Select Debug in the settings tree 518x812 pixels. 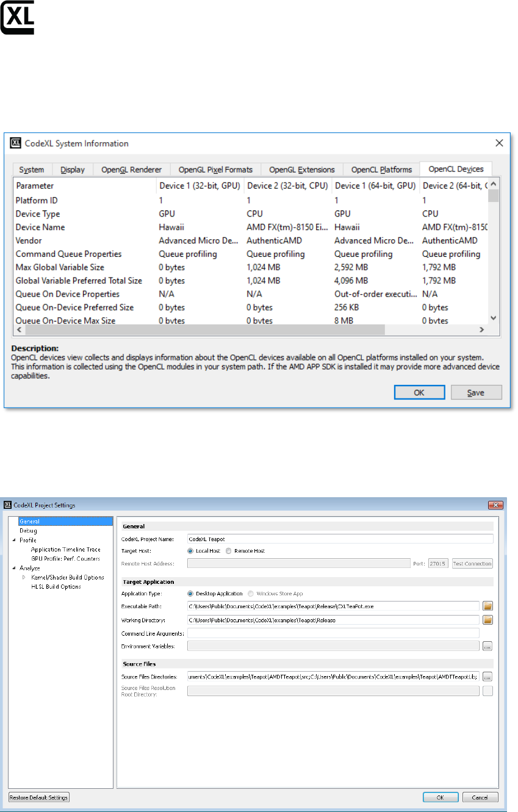click(28, 531)
